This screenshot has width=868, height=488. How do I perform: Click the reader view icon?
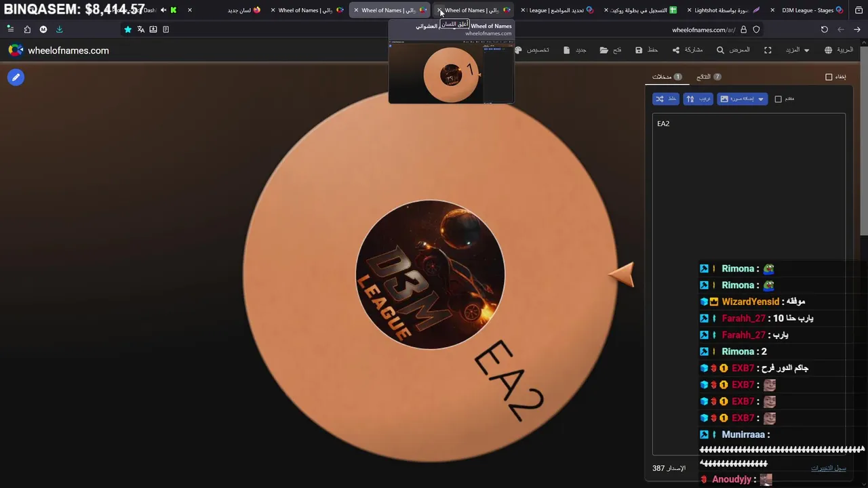coord(165,29)
